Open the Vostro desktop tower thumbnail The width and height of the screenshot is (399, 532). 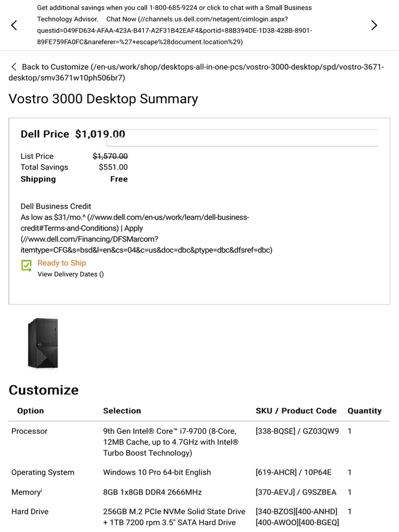(x=43, y=343)
